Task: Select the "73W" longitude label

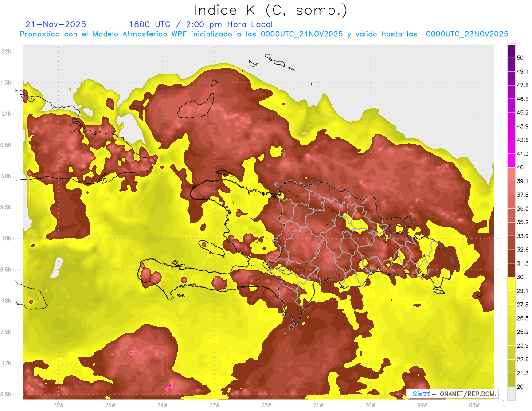Action: point(214,405)
